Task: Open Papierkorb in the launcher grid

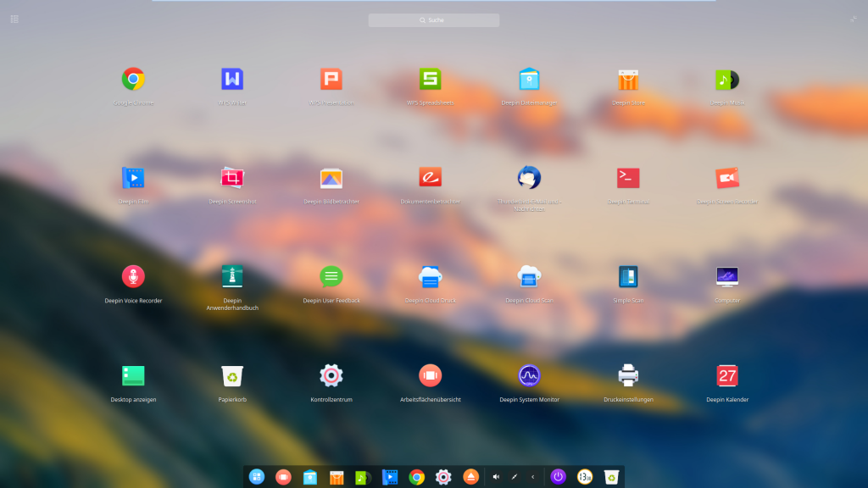Action: 232,375
